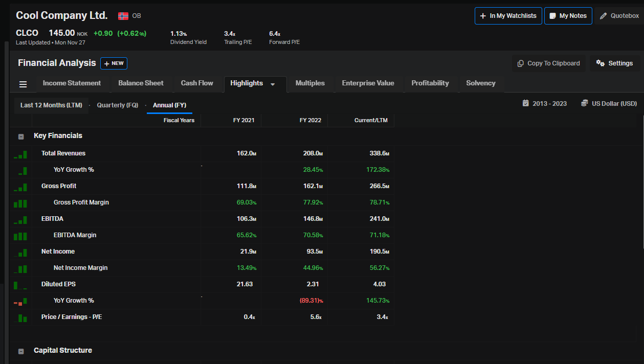This screenshot has height=364, width=644.
Task: Click the Diluted EPS mini chart icon
Action: coord(20,285)
